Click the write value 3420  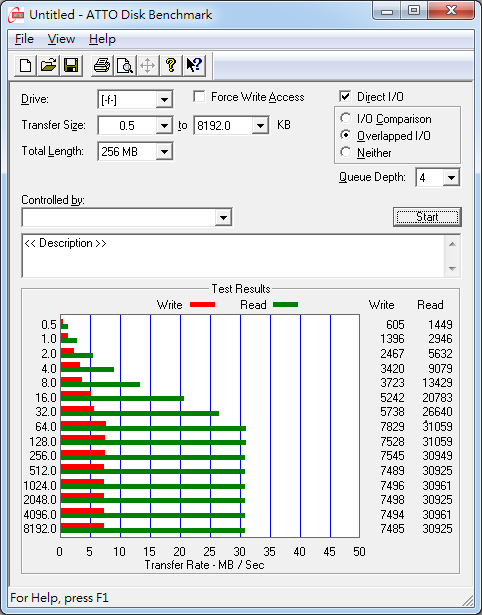[x=392, y=369]
